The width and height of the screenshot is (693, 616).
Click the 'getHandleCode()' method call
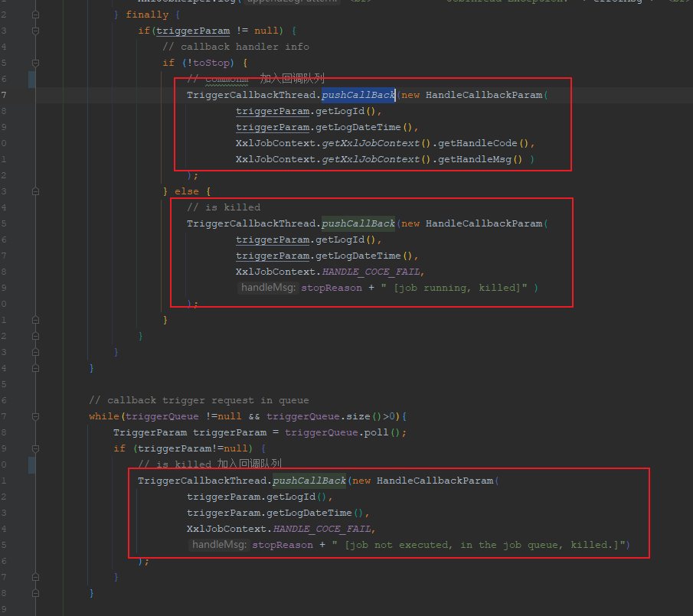pos(483,143)
